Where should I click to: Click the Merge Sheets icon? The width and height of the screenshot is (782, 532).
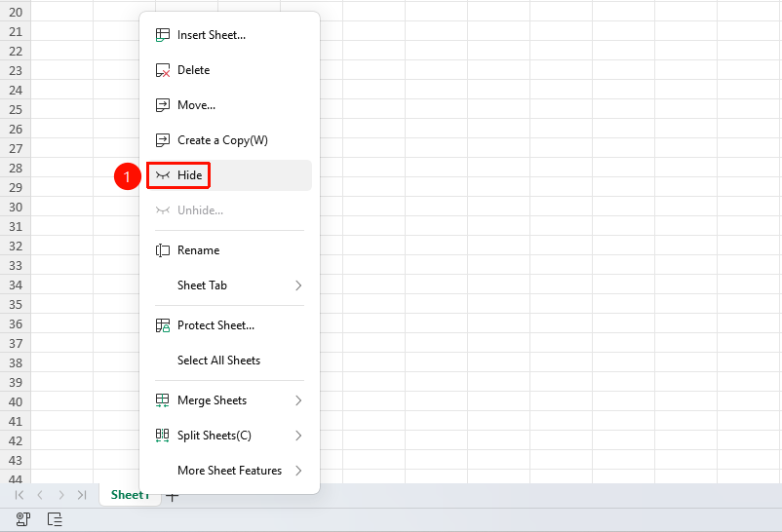[x=163, y=400]
